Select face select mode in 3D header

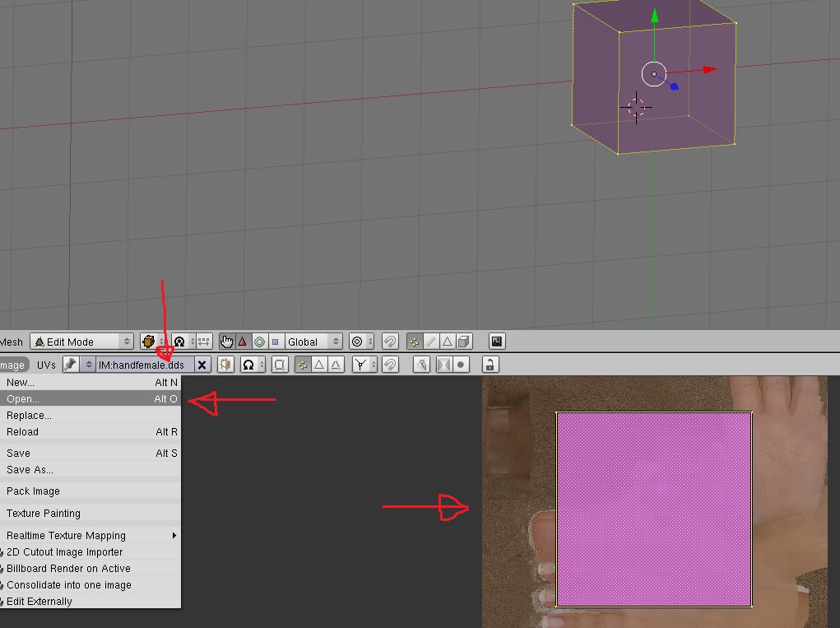(447, 342)
